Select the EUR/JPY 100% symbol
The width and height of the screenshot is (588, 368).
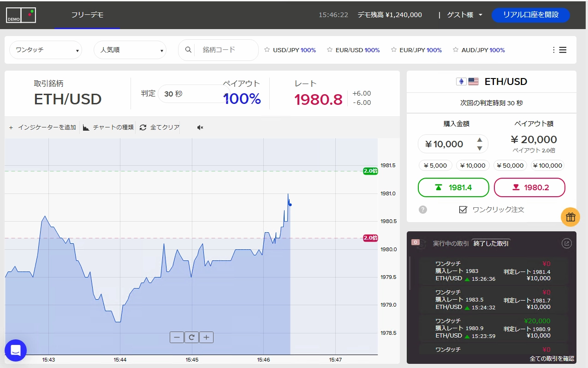pyautogui.click(x=421, y=50)
